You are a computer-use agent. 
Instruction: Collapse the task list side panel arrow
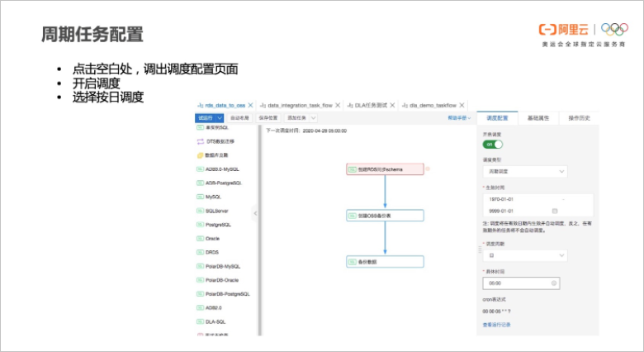(x=255, y=213)
